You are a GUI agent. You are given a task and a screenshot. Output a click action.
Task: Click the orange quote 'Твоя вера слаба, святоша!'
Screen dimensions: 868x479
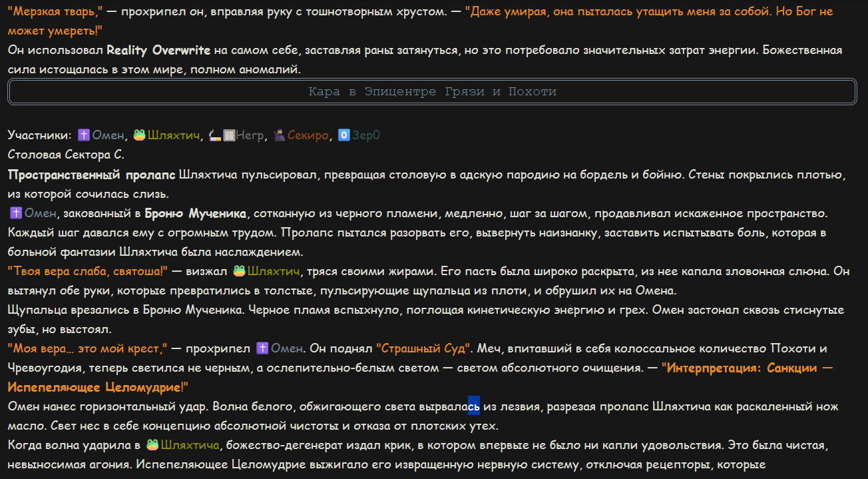coord(88,271)
